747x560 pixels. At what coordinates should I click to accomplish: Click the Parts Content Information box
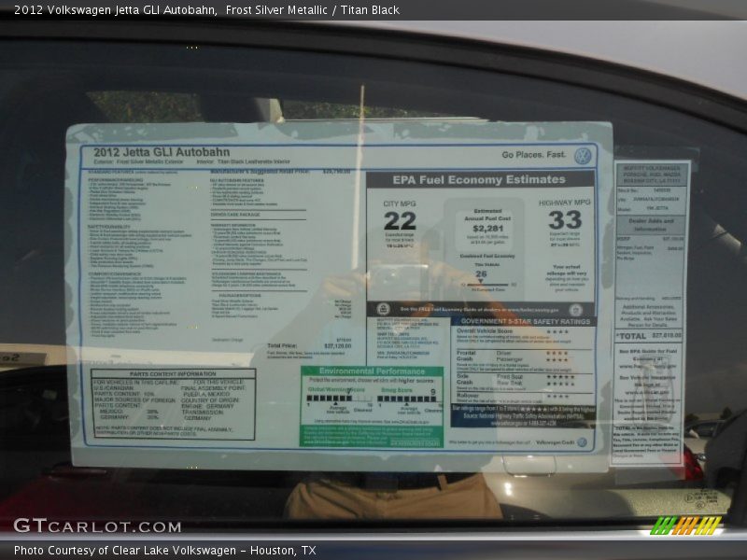pyautogui.click(x=174, y=404)
